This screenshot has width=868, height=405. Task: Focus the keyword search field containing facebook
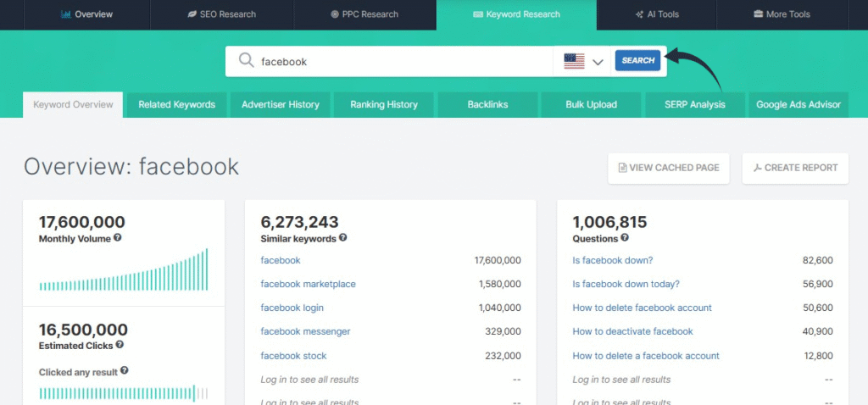click(x=388, y=61)
